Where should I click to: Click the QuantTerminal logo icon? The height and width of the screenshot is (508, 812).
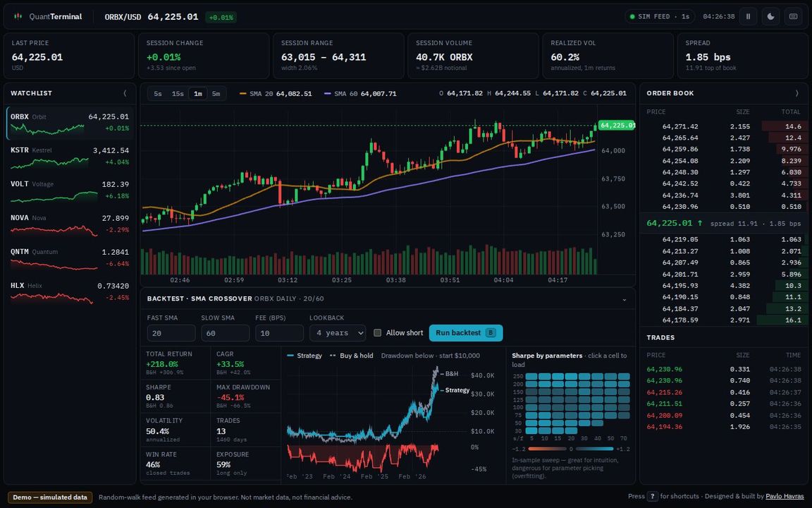click(x=18, y=17)
